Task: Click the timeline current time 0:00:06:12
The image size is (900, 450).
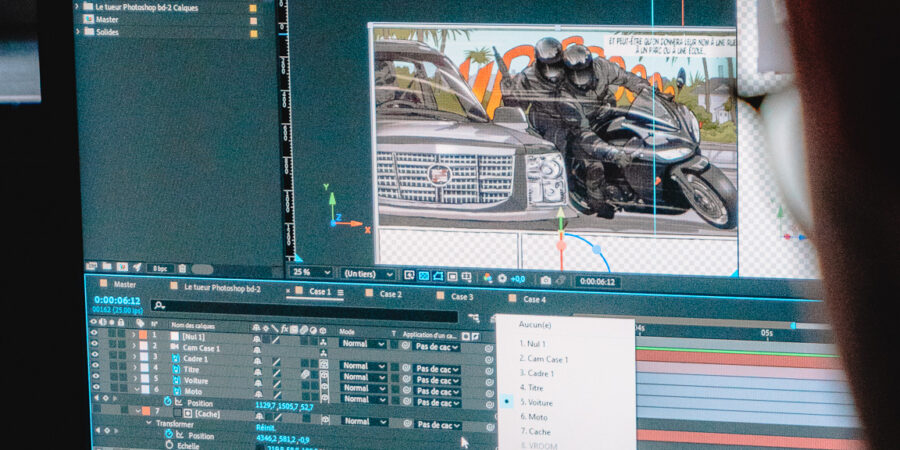Action: 117,300
